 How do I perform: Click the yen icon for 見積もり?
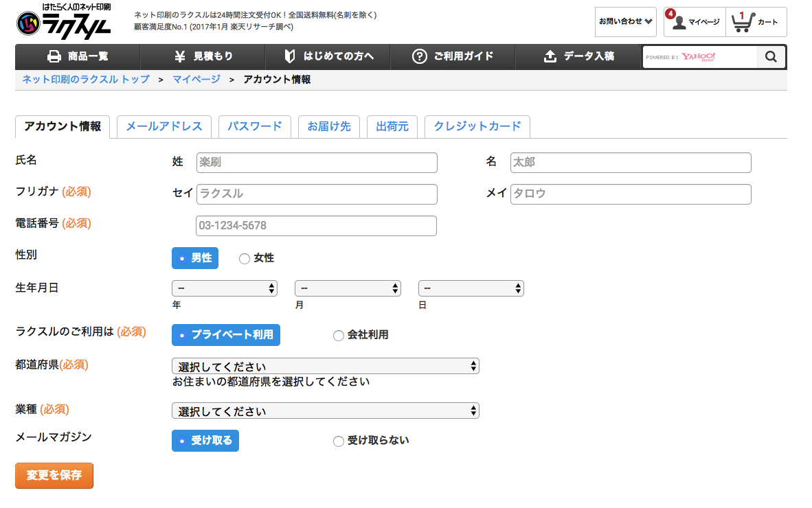click(180, 56)
